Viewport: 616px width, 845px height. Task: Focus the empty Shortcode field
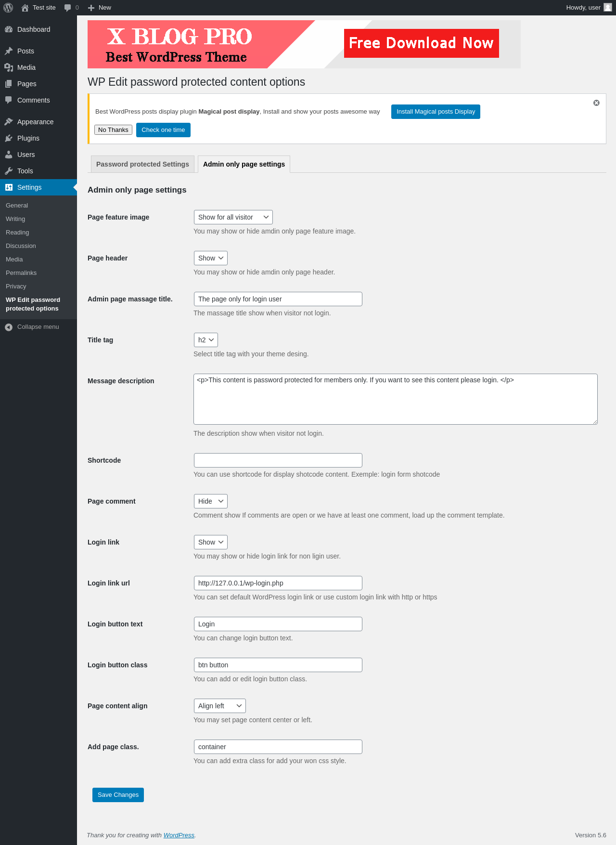click(x=278, y=460)
